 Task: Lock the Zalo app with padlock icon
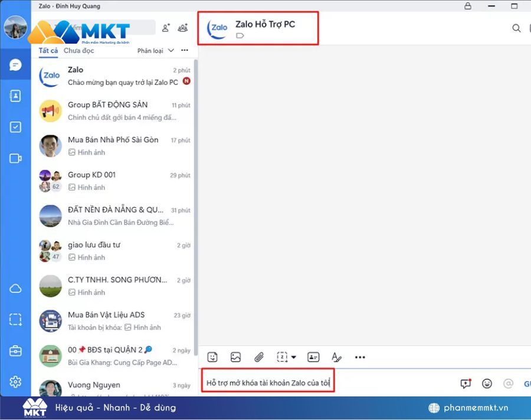coord(468,6)
